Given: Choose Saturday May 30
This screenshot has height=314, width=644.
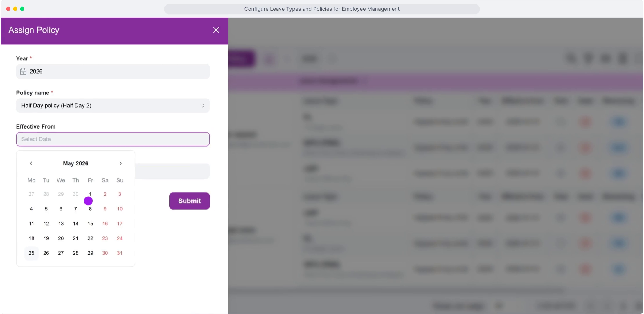Looking at the screenshot, I should coord(105,253).
